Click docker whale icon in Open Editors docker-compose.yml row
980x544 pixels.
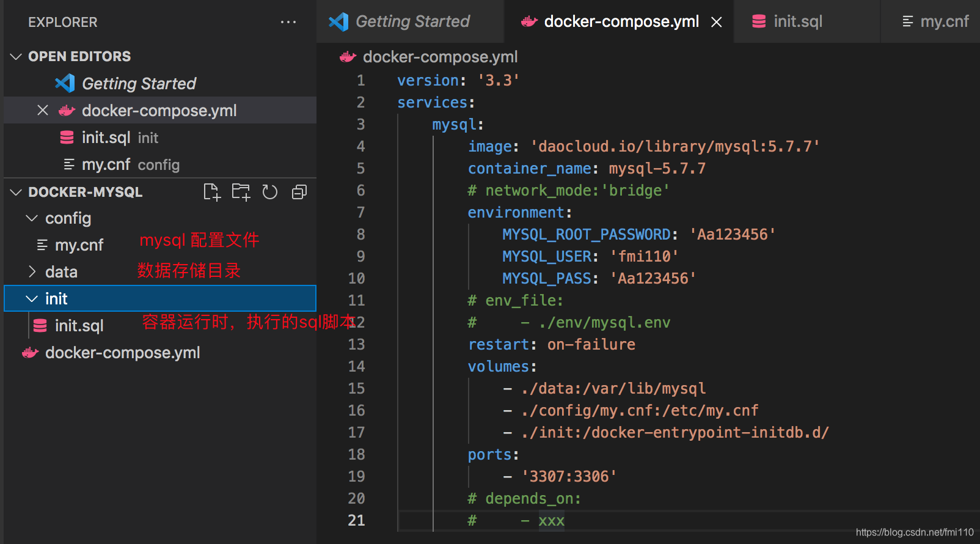[67, 111]
